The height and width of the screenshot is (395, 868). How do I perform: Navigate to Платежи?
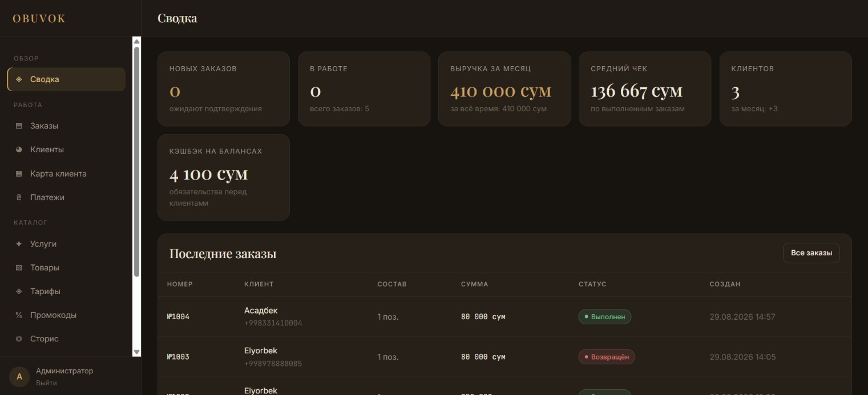[x=66, y=197]
